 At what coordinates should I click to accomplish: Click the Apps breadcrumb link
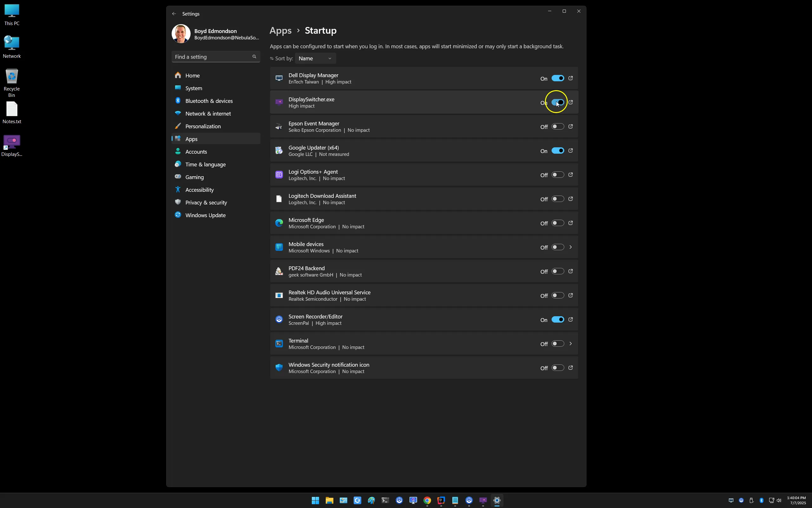click(x=280, y=30)
